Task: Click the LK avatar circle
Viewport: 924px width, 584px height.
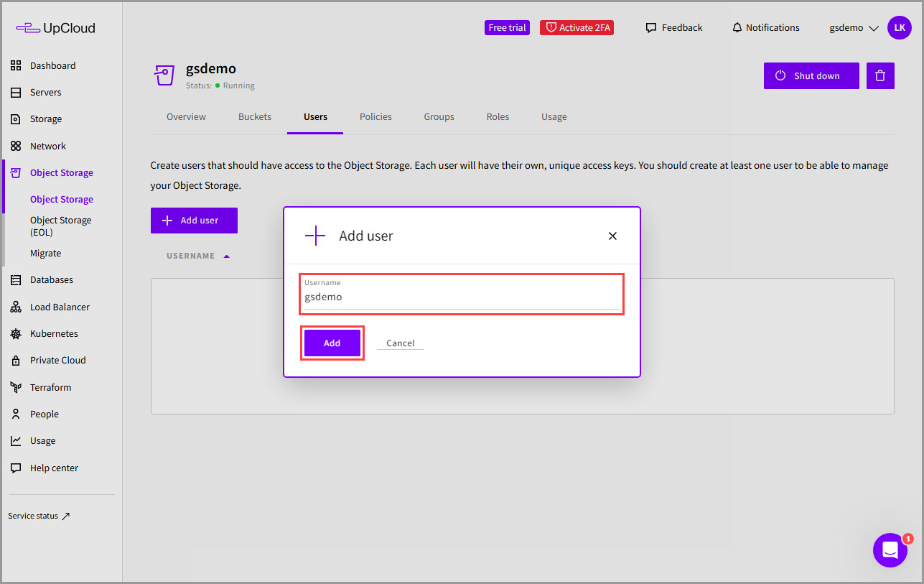Action: [900, 28]
